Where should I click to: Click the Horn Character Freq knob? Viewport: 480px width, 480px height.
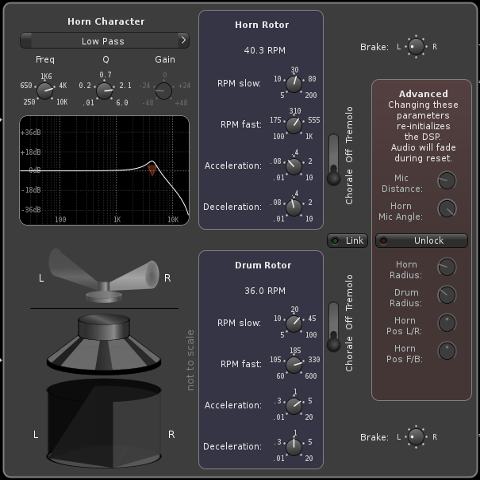[x=45, y=91]
